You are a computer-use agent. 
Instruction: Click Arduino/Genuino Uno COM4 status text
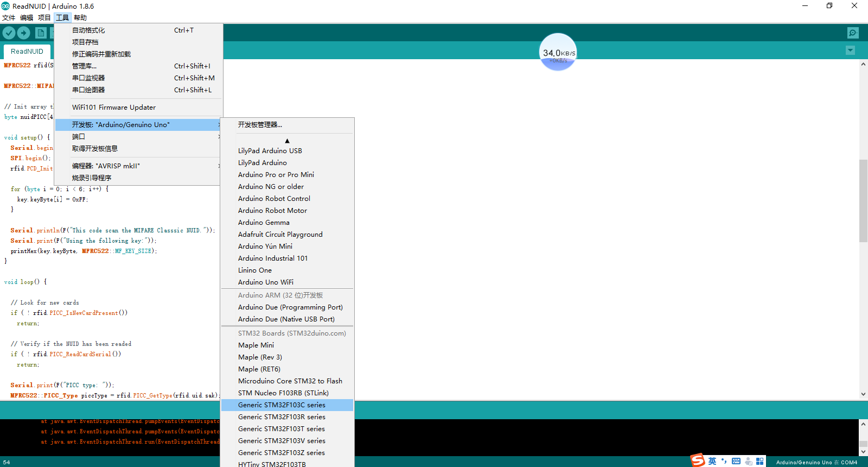point(816,463)
